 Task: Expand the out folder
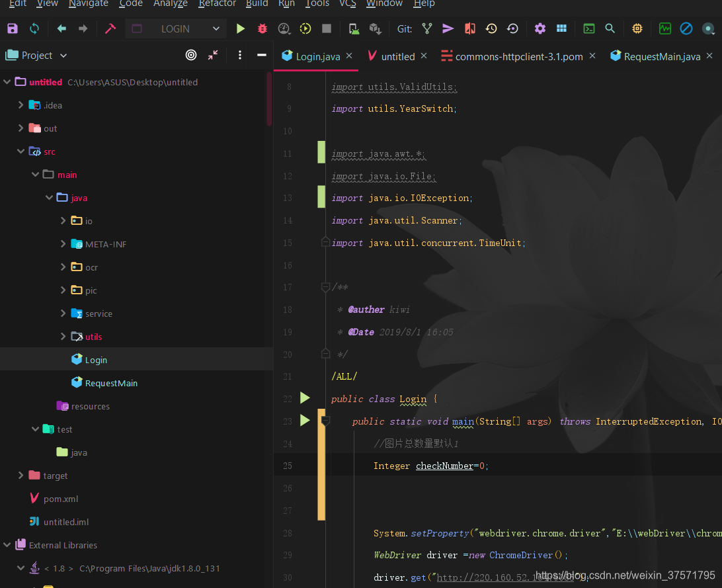(20, 128)
